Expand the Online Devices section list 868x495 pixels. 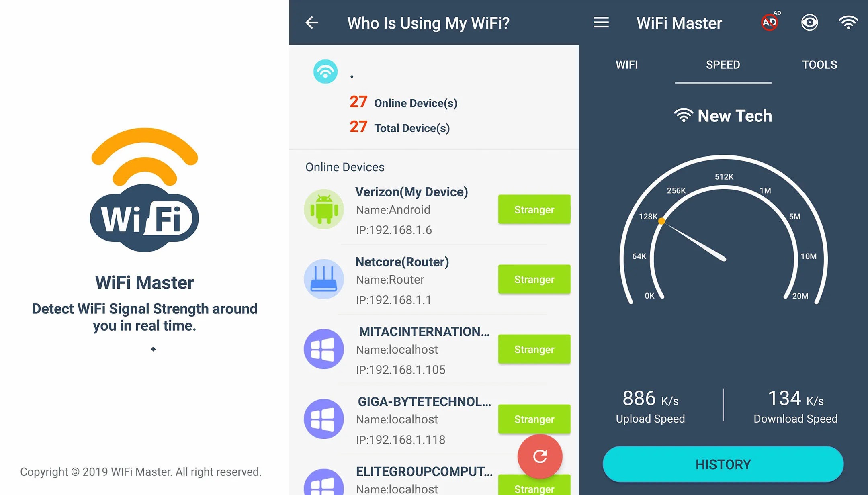pyautogui.click(x=344, y=166)
